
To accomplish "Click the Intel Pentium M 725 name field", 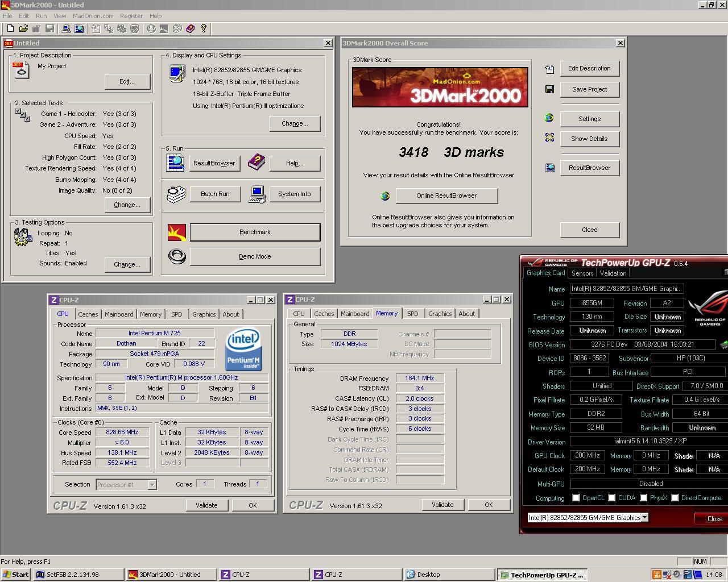I will click(155, 333).
